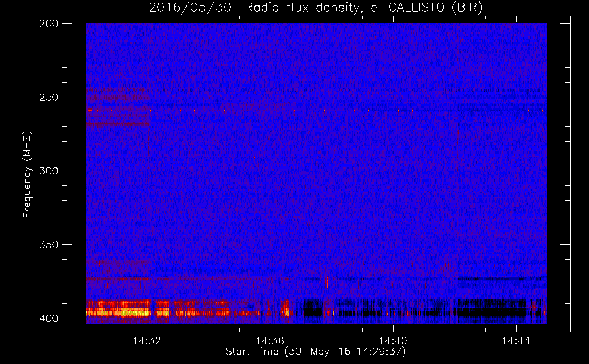The width and height of the screenshot is (589, 364).
Task: Click the 14:40 time tick label
Action: 393,341
